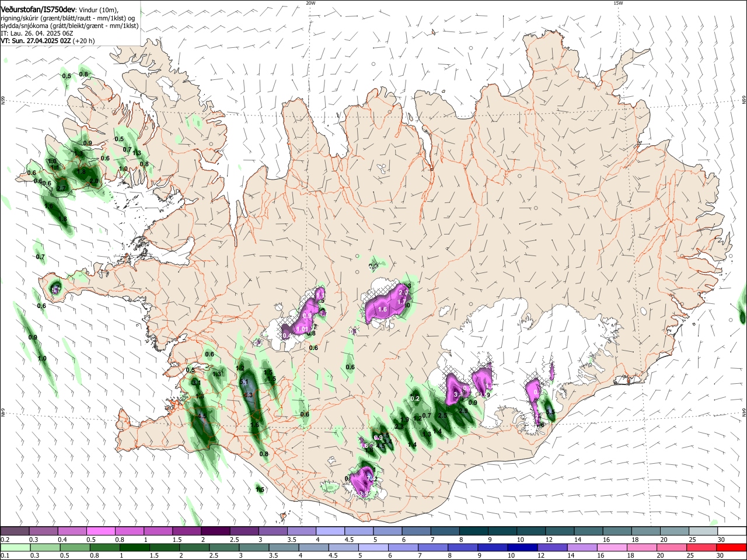The width and height of the screenshot is (747, 560).
Task: Click the pale green 0.1 swatch in lower legend
Action: click(15, 547)
